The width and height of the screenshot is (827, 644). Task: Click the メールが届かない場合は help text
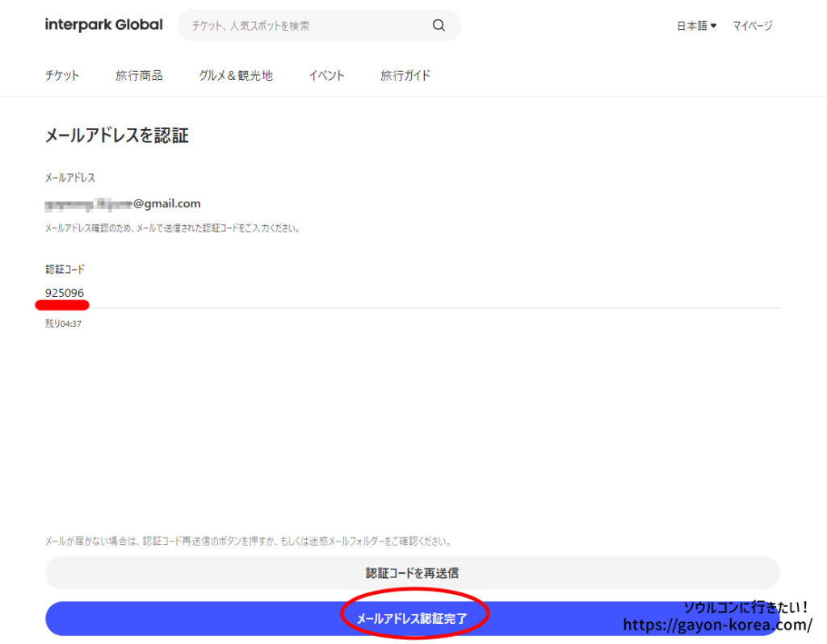[x=248, y=542]
